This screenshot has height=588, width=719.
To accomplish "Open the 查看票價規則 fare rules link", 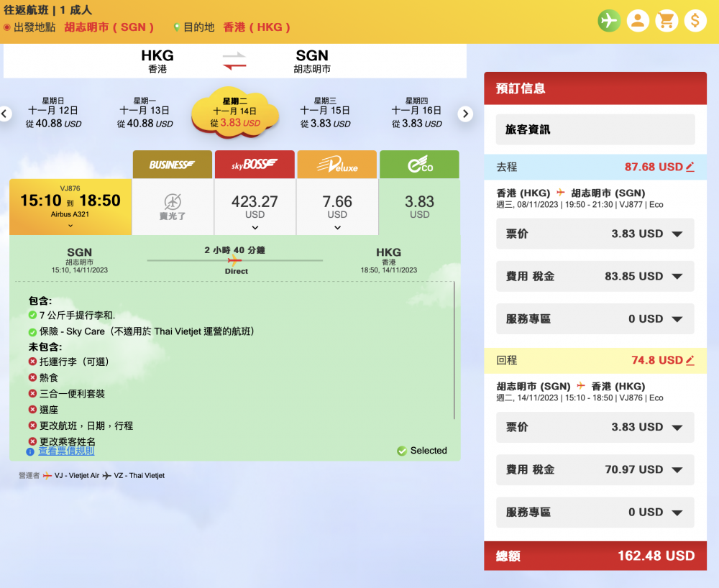I will tap(66, 451).
